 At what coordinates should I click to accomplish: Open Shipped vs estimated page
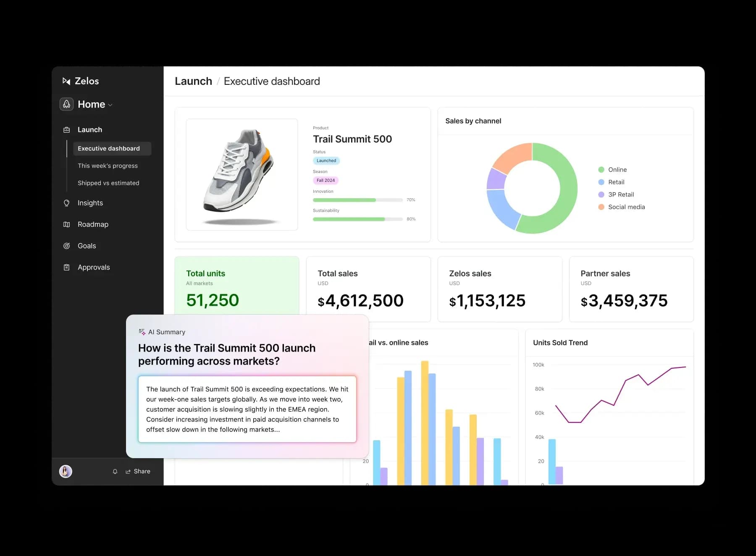coord(108,183)
